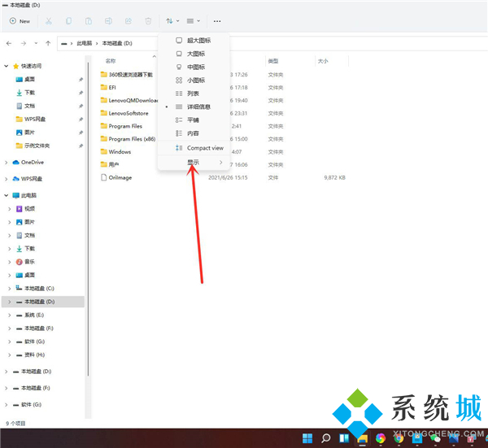Select 平铺 view option
488x448 pixels.
coord(194,120)
